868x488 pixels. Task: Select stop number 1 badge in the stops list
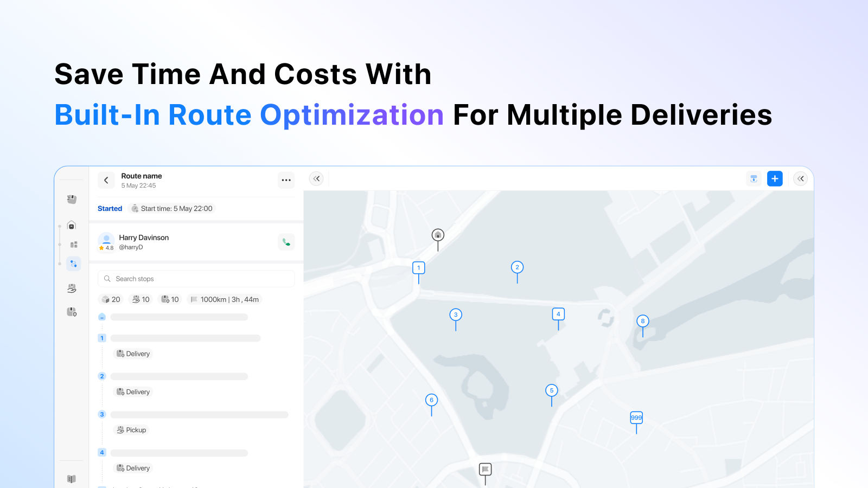pyautogui.click(x=102, y=338)
